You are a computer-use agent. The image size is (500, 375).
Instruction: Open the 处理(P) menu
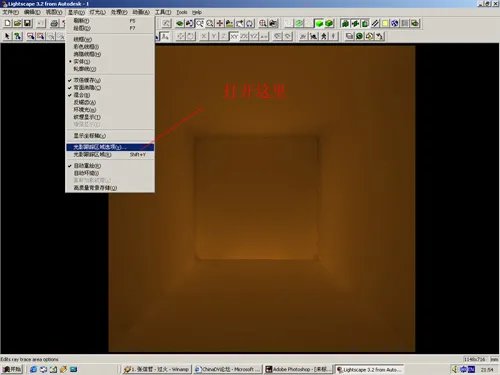119,12
